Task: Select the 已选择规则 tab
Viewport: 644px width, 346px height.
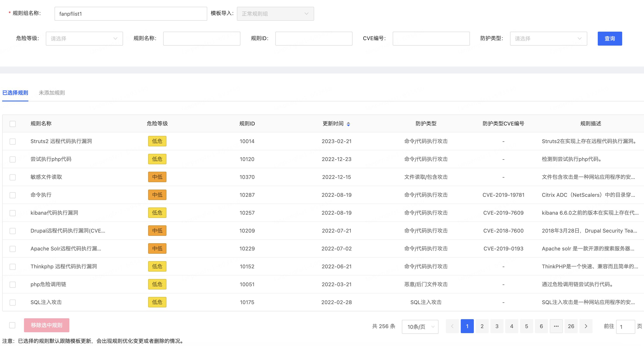Action: pyautogui.click(x=15, y=93)
